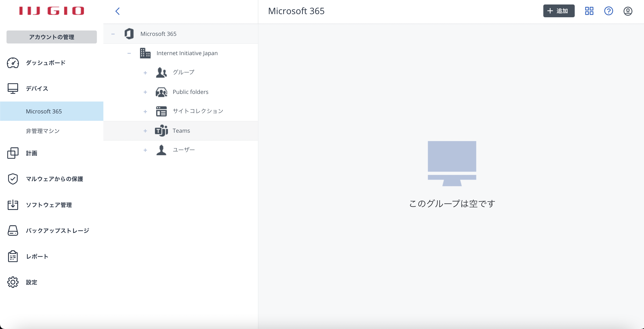This screenshot has width=644, height=329.
Task: Open help with question mark icon
Action: tap(609, 11)
